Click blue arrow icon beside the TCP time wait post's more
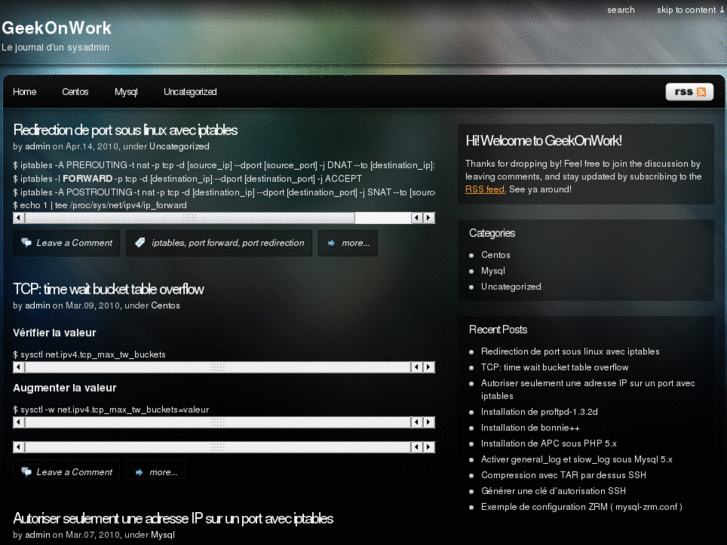This screenshot has width=727, height=545. point(139,472)
